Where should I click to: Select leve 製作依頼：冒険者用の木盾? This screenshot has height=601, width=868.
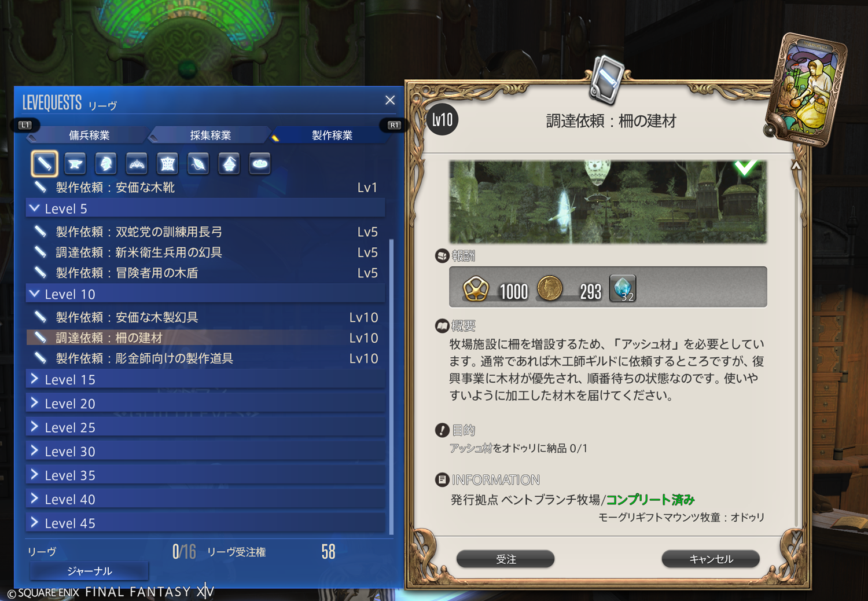[x=205, y=273]
